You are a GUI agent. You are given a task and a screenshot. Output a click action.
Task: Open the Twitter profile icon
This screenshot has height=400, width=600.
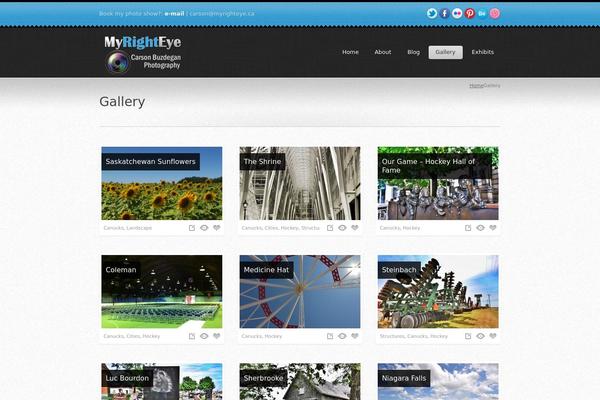tap(432, 13)
